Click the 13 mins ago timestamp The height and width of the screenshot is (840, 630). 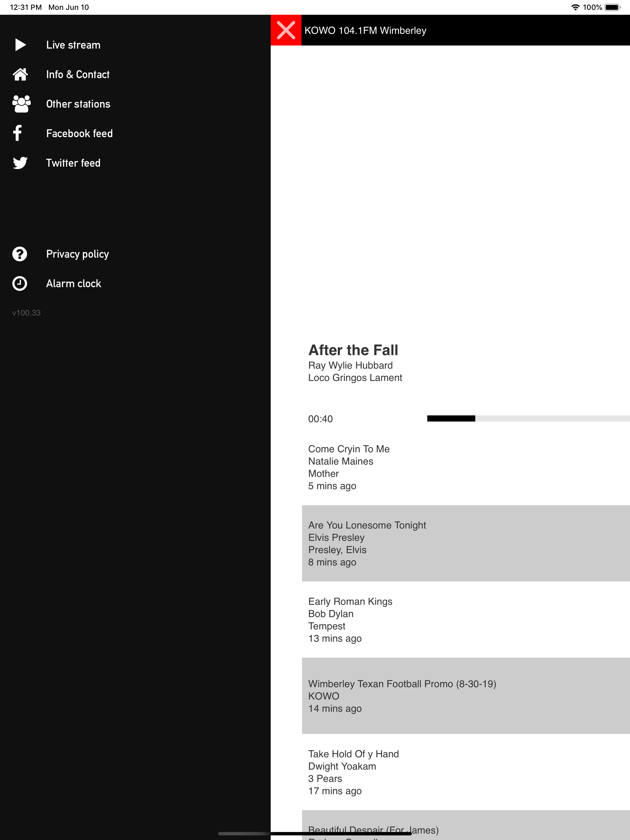(335, 639)
